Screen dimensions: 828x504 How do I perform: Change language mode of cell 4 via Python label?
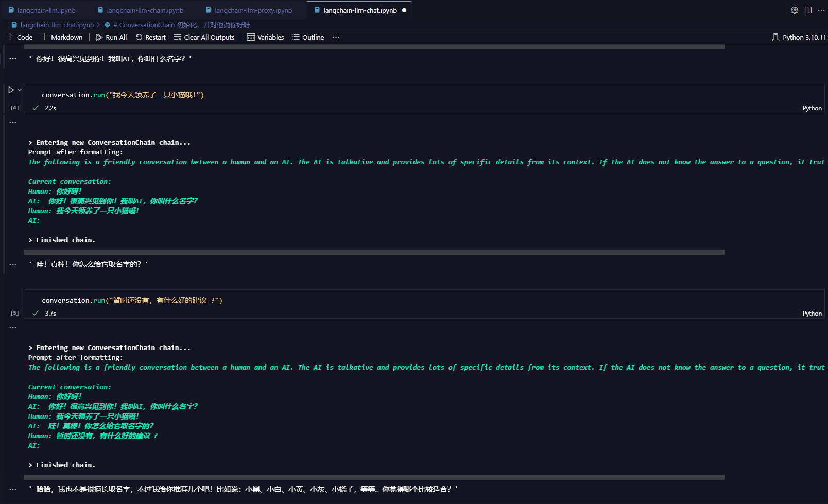click(x=812, y=108)
